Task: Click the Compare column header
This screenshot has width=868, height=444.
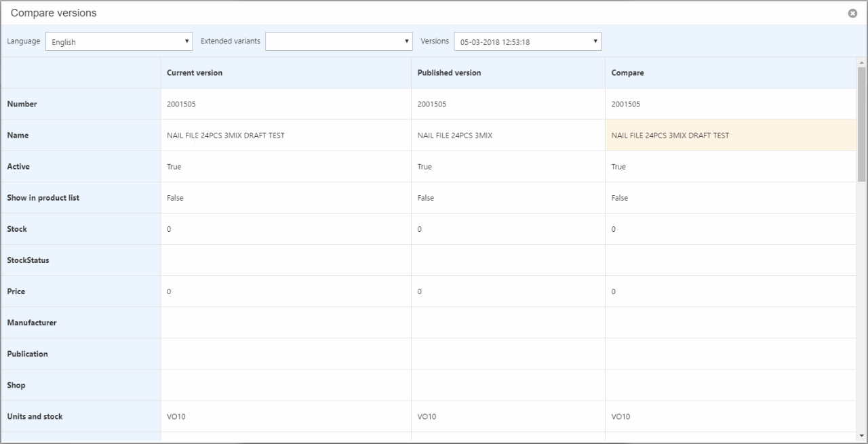Action: (627, 73)
